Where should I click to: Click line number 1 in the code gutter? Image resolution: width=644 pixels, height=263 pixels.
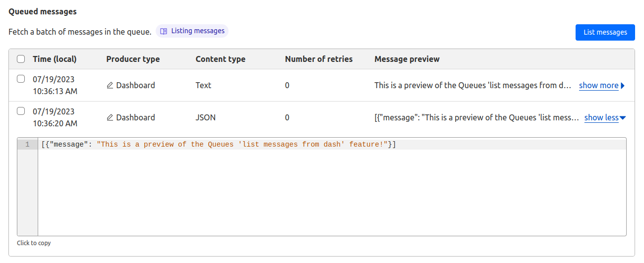pos(27,145)
